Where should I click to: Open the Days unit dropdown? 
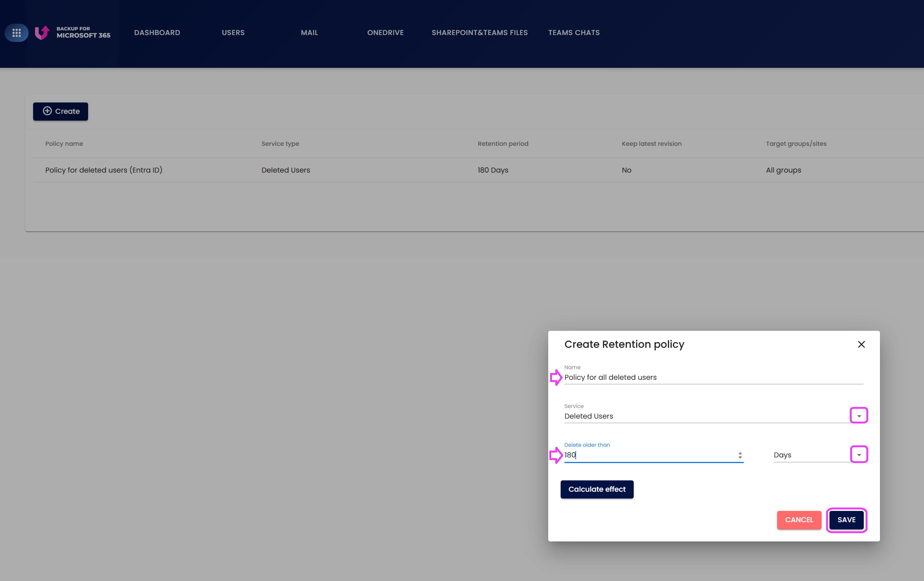[x=859, y=455]
